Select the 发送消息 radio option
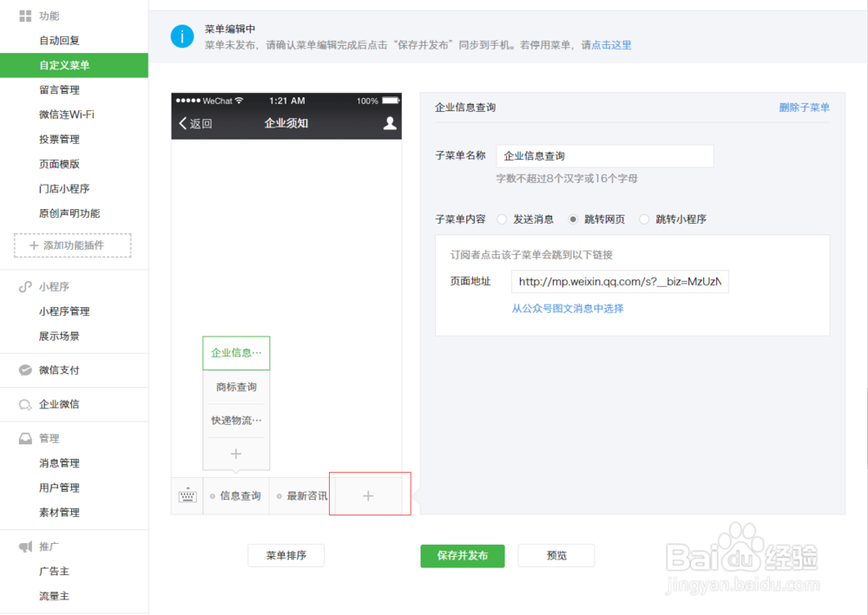The width and height of the screenshot is (868, 615). point(502,219)
